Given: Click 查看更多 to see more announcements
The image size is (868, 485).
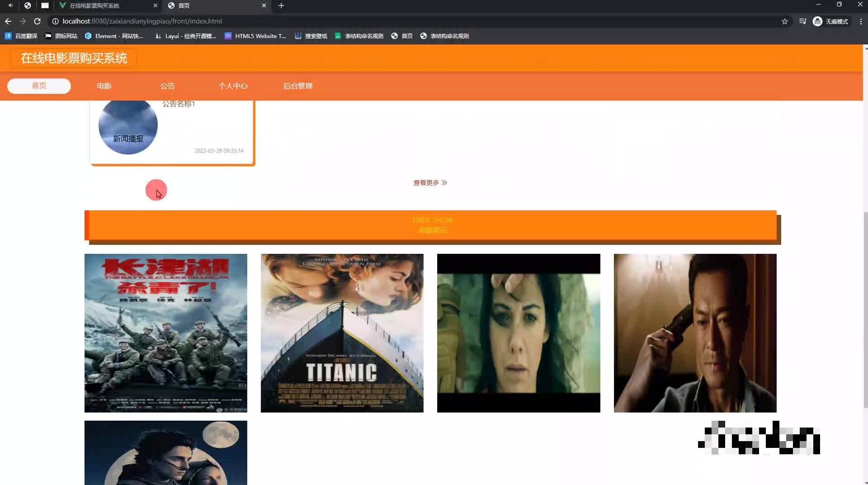Looking at the screenshot, I should coord(430,183).
